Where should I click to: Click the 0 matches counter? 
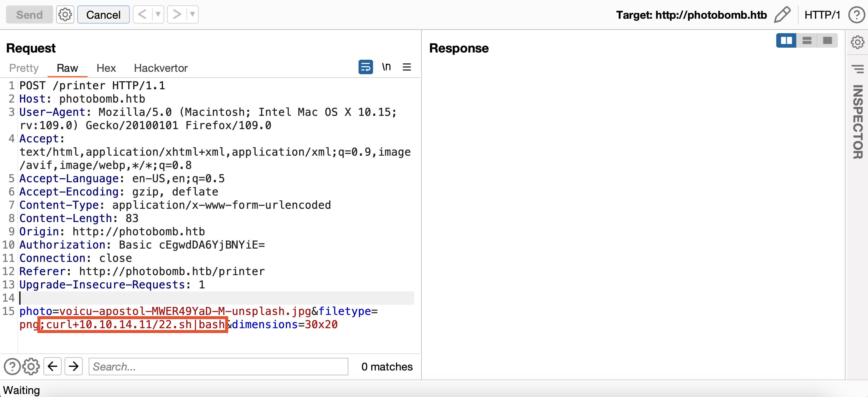tap(387, 366)
